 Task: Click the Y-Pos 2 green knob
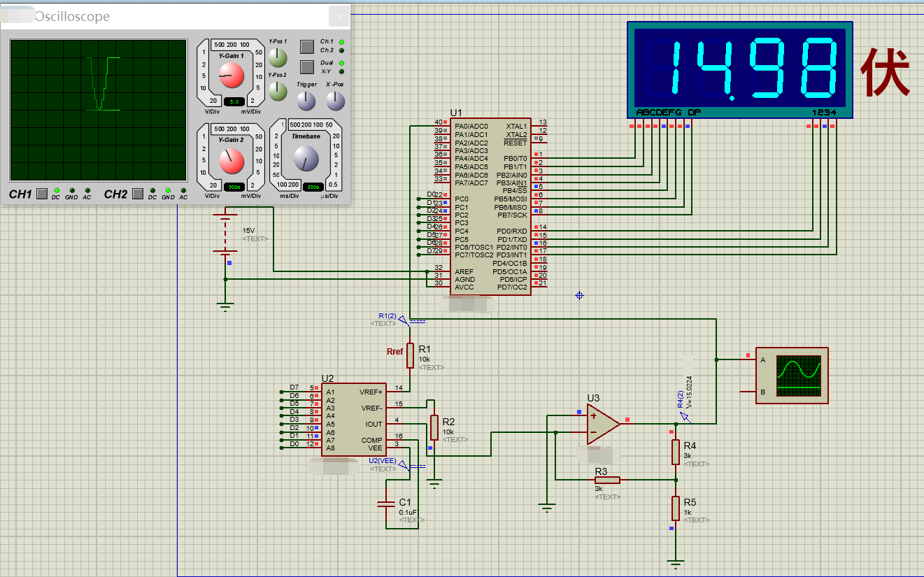click(x=278, y=90)
